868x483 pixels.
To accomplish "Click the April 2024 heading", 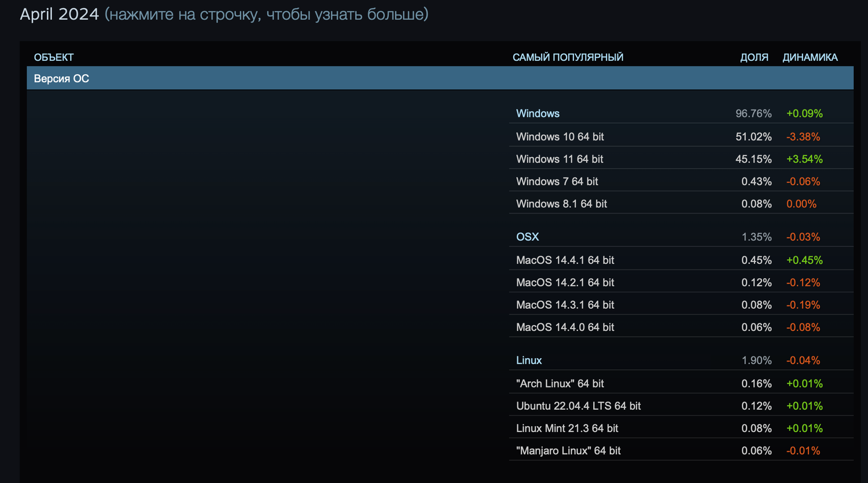I will point(59,14).
